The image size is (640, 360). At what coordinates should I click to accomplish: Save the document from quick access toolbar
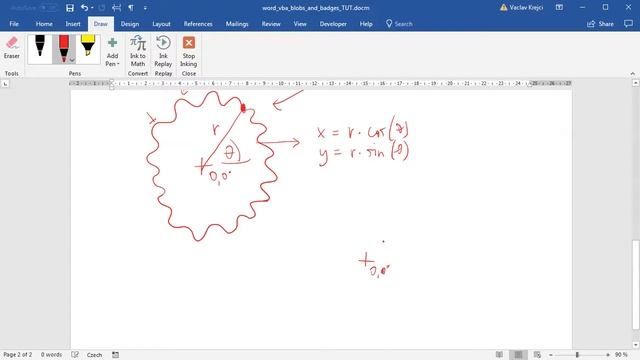tap(70, 8)
